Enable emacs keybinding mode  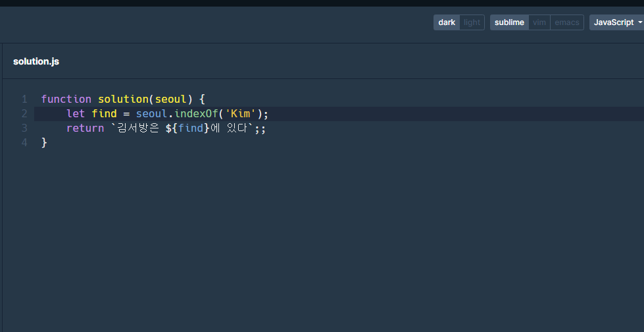(x=567, y=22)
